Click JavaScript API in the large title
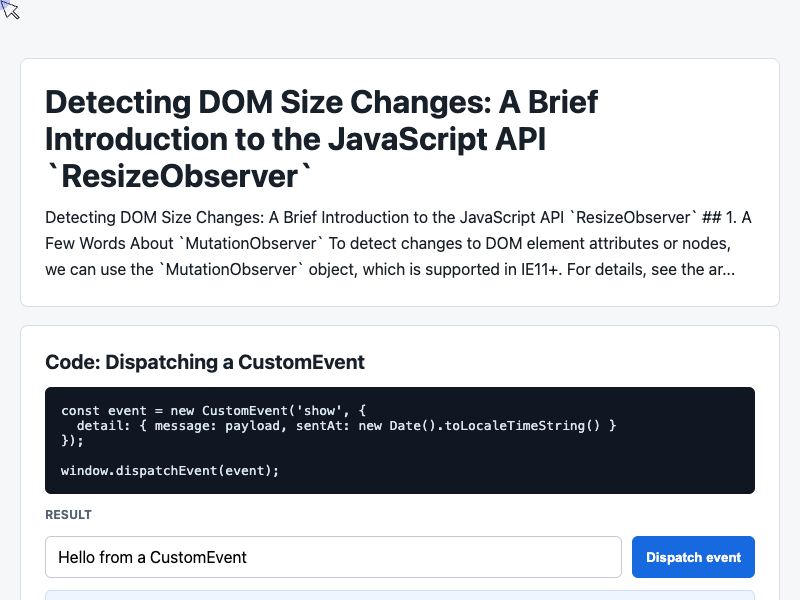800x600 pixels. 437,139
